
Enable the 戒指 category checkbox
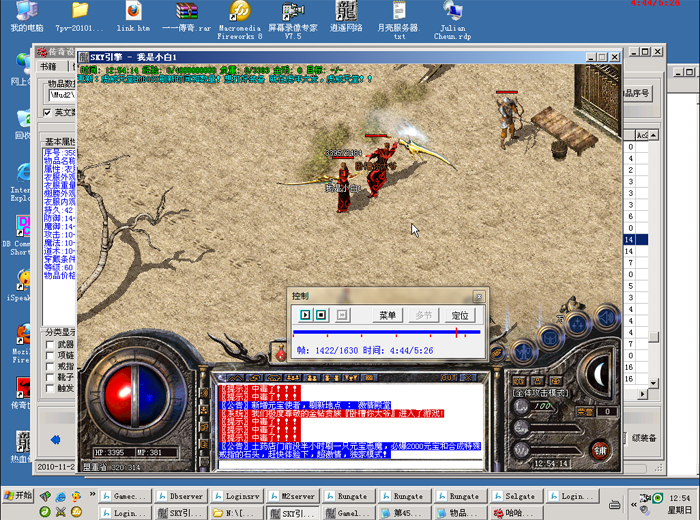pyautogui.click(x=50, y=367)
